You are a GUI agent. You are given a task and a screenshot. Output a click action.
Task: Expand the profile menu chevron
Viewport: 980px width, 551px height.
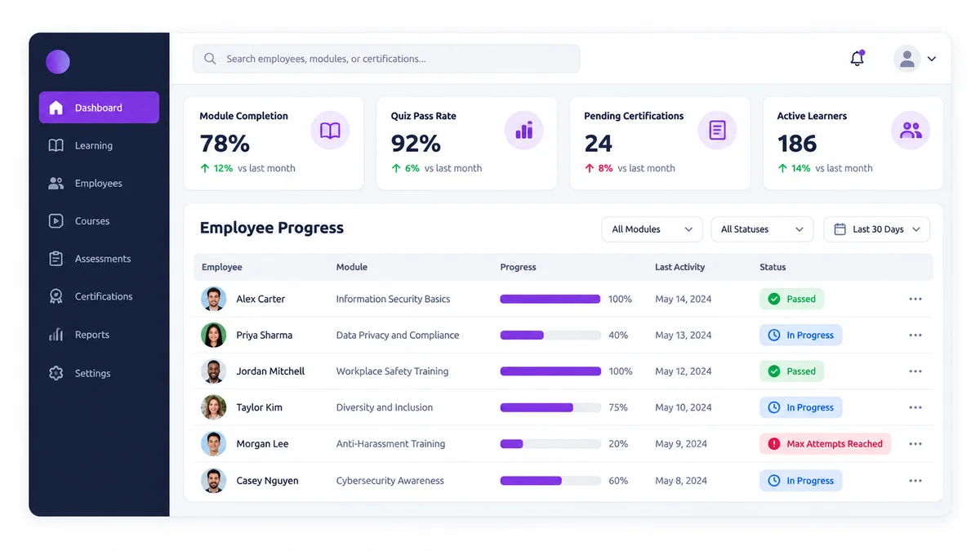coord(932,59)
